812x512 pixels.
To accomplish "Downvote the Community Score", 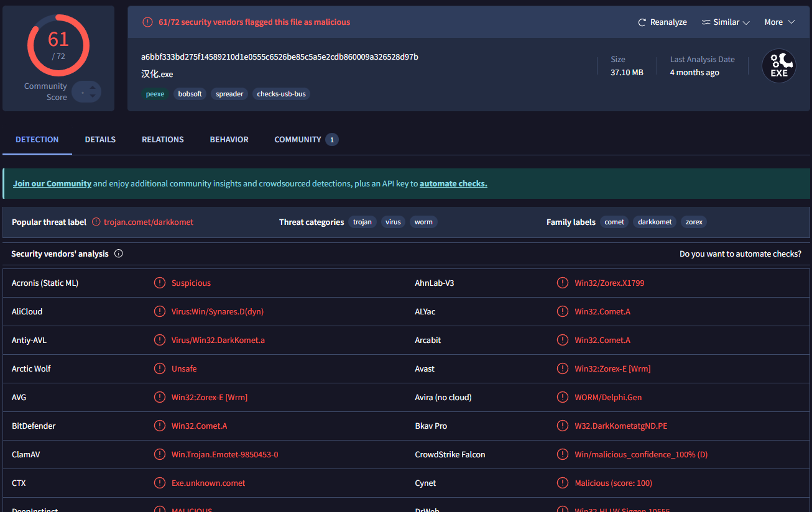I will click(93, 96).
